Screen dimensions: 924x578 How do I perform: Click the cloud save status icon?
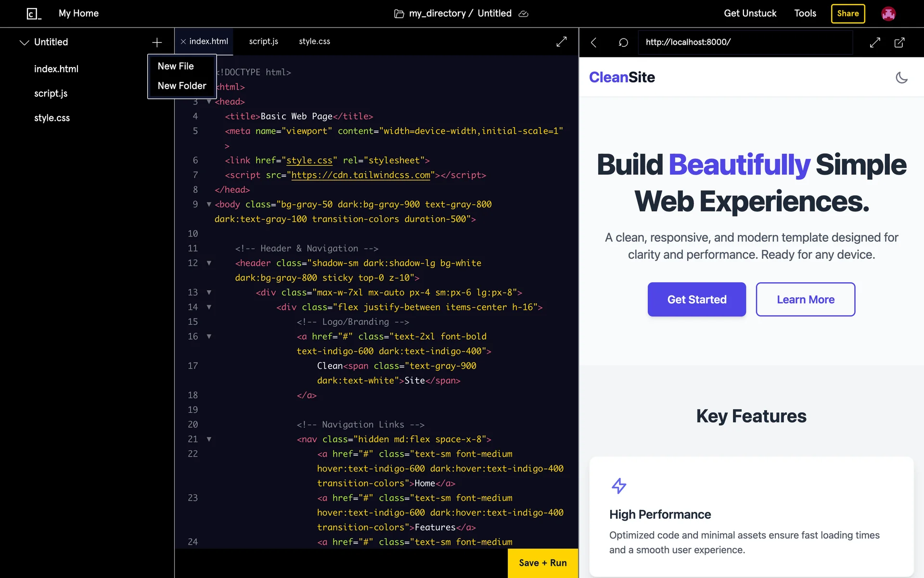point(524,14)
